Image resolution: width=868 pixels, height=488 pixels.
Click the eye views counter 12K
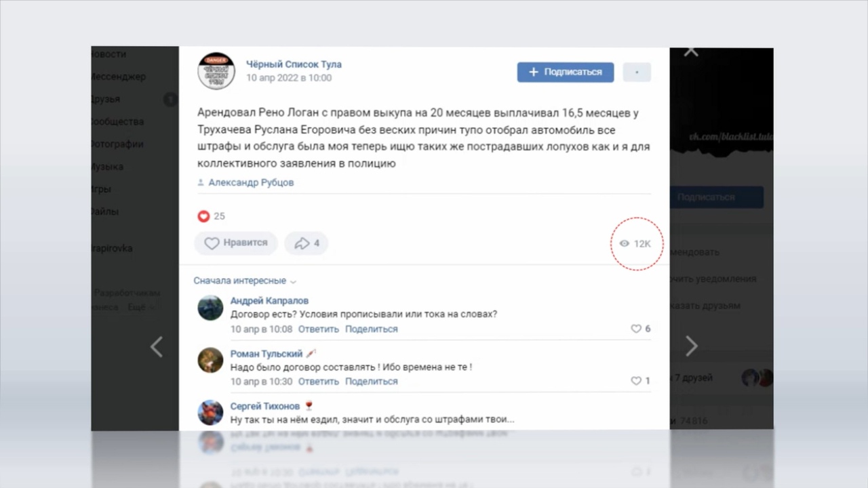pos(635,243)
